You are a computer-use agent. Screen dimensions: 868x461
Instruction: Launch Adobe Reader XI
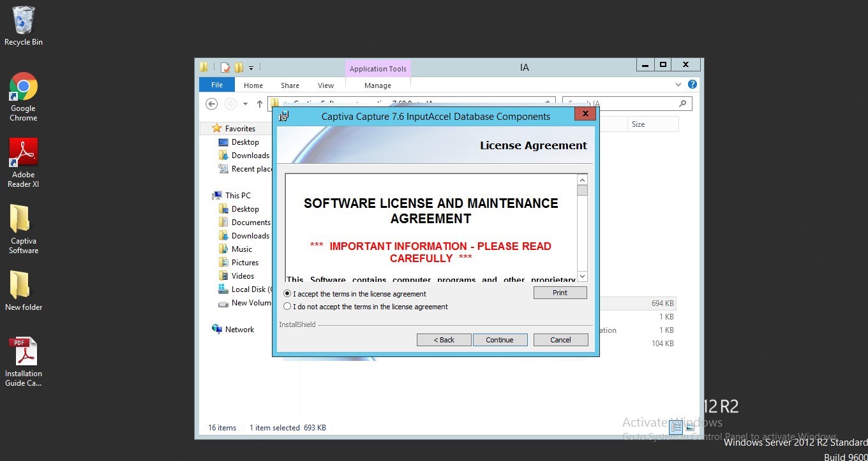pyautogui.click(x=23, y=153)
